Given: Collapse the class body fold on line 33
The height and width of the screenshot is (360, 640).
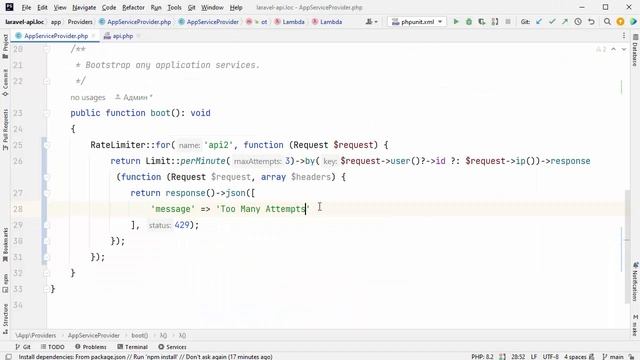Looking at the screenshot, I should point(46,289).
